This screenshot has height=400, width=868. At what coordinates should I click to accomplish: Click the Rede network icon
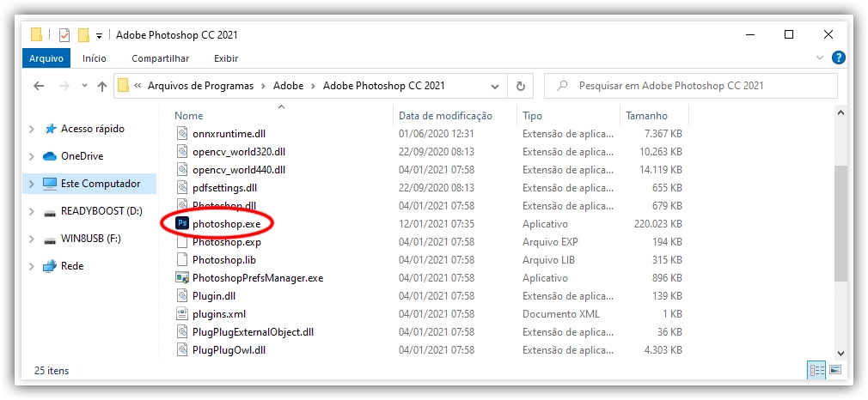tap(51, 266)
